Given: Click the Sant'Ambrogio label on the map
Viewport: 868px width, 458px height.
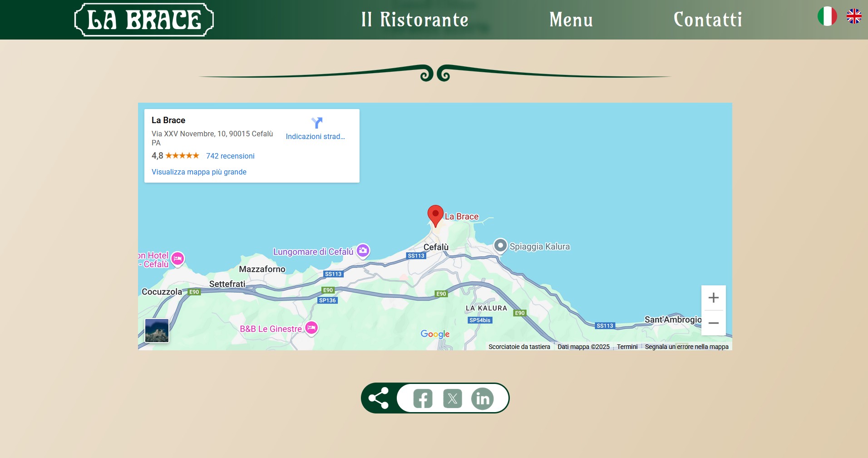Looking at the screenshot, I should pyautogui.click(x=673, y=319).
